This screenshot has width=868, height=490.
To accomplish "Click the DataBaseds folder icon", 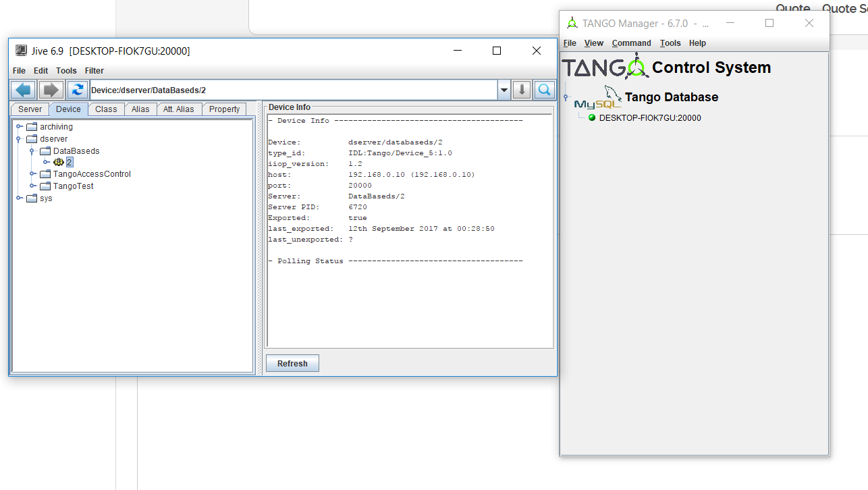I will tap(45, 151).
